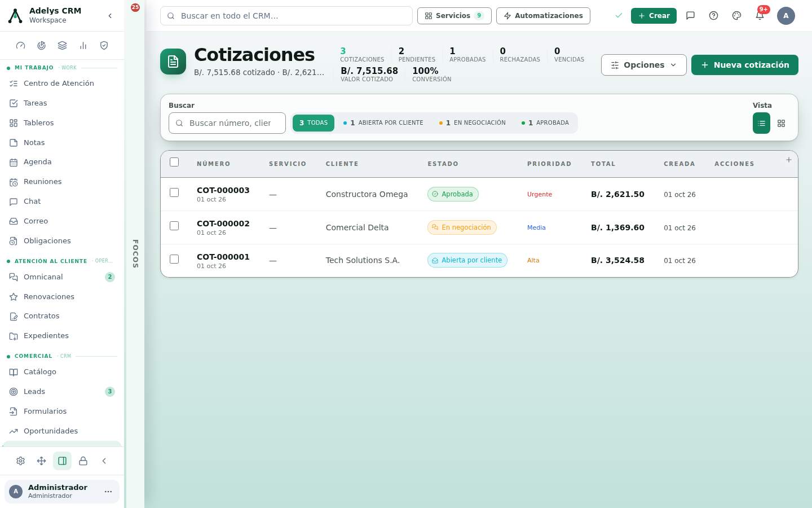Filter by Todas tab

pos(314,123)
